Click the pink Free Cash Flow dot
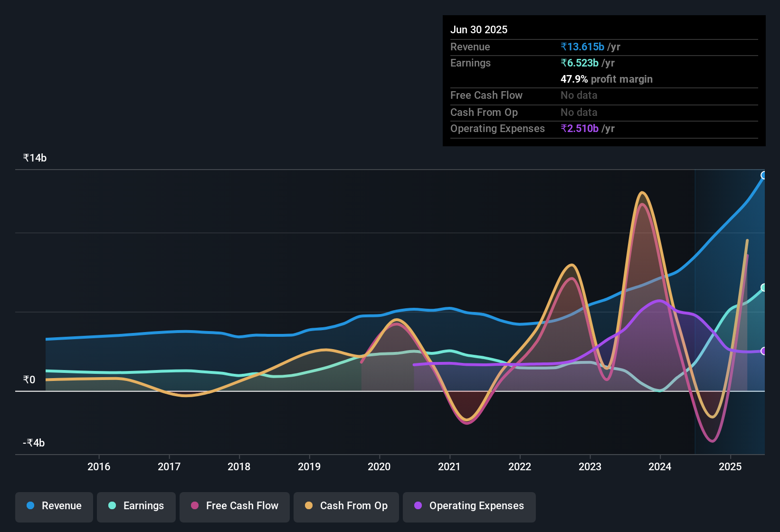 pos(195,506)
